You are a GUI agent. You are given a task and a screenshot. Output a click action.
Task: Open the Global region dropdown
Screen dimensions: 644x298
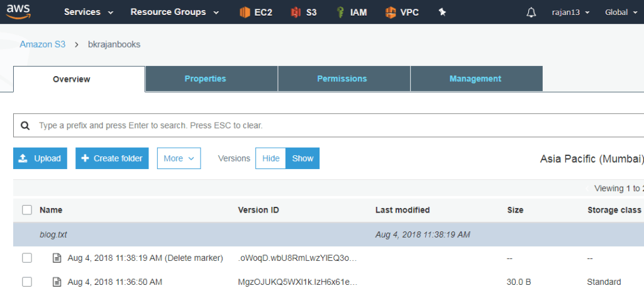[x=621, y=13]
